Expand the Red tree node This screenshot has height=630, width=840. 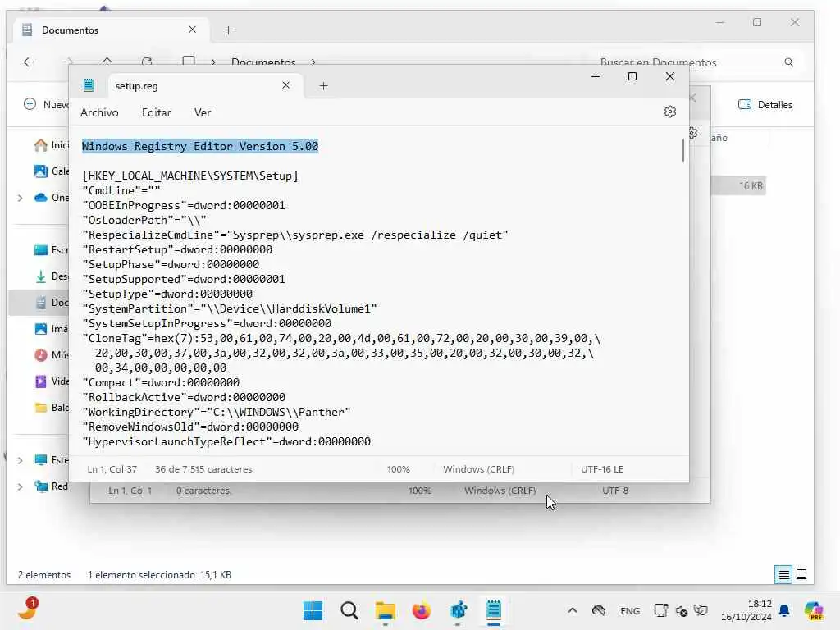pyautogui.click(x=20, y=486)
